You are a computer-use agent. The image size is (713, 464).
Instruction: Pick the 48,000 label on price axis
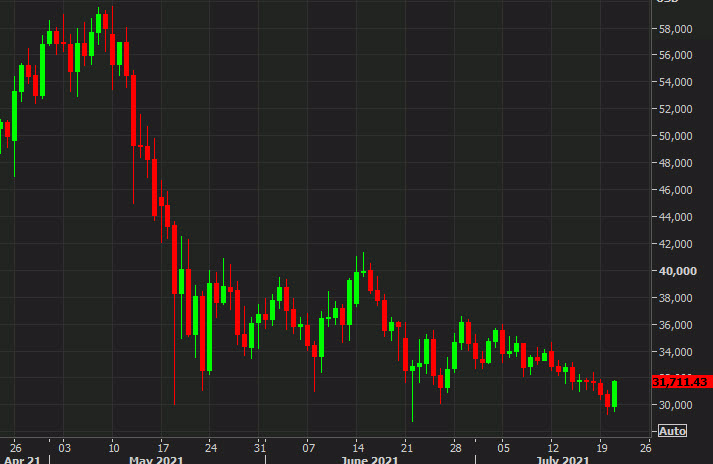tap(675, 163)
